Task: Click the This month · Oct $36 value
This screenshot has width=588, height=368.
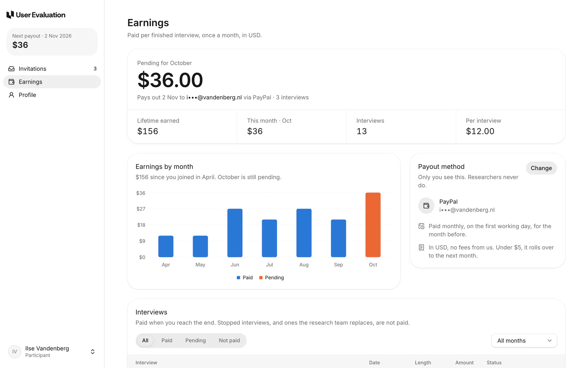Action: [255, 131]
